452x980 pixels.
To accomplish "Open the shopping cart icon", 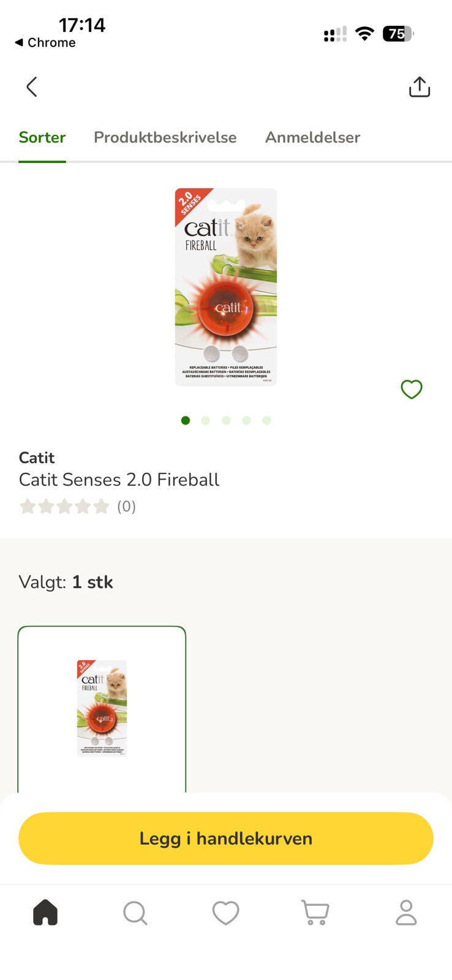I will point(315,913).
